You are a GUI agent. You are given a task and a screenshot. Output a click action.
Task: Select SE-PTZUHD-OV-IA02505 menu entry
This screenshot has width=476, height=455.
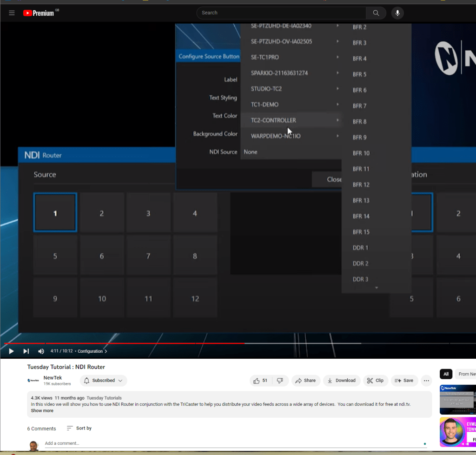click(x=291, y=41)
